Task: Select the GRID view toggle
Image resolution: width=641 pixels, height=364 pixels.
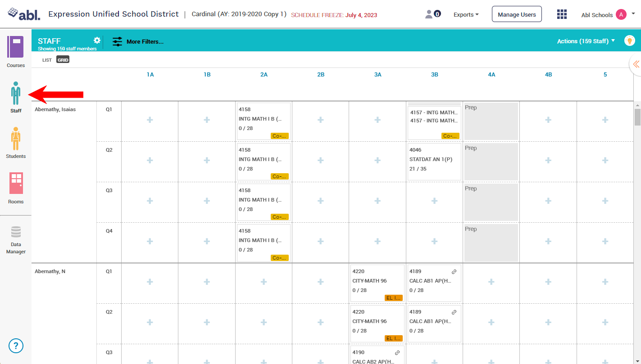Action: 63,60
